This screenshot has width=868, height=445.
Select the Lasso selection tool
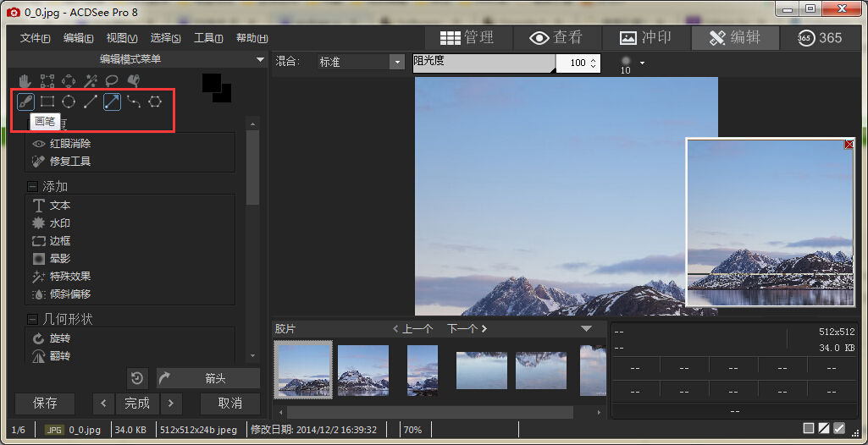[x=112, y=81]
